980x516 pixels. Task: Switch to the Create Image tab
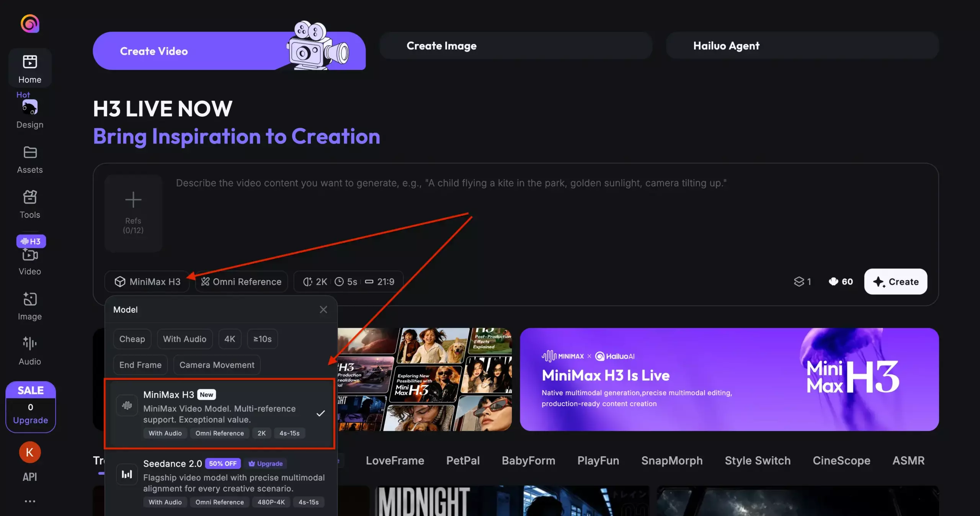(x=516, y=46)
